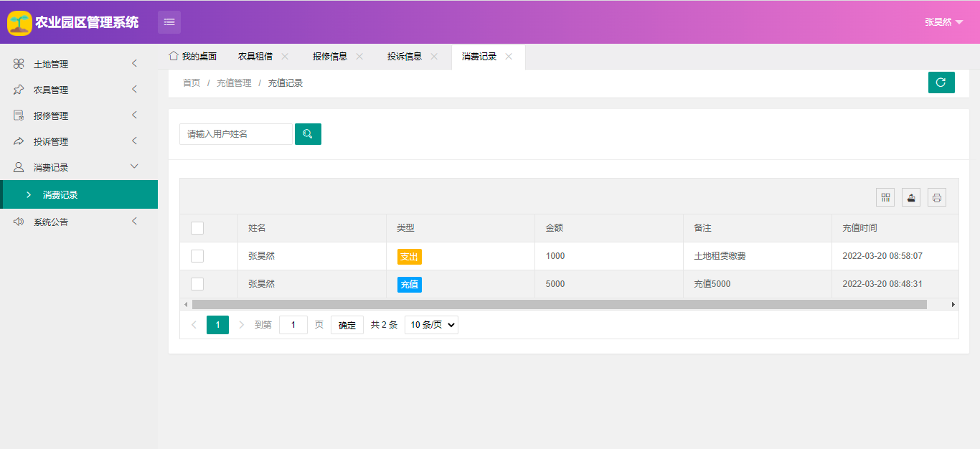Click the green search magnifier button
Image resolution: width=980 pixels, height=449 pixels.
tap(308, 134)
